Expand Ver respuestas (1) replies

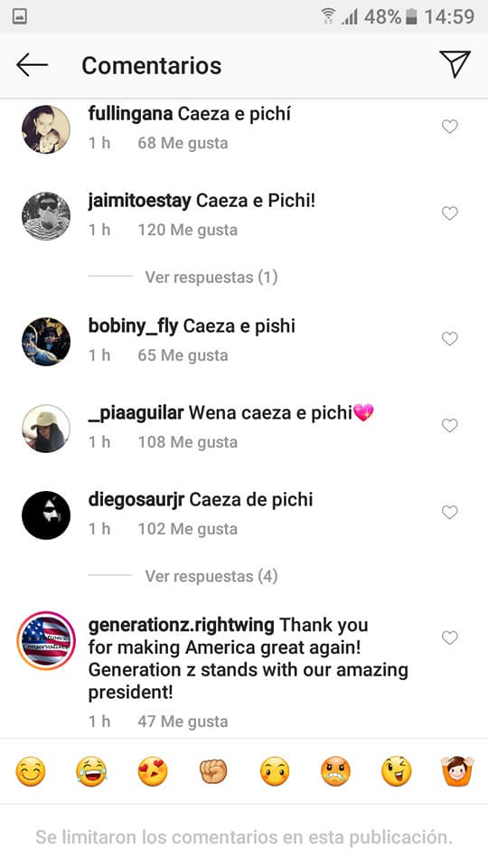pyautogui.click(x=211, y=277)
